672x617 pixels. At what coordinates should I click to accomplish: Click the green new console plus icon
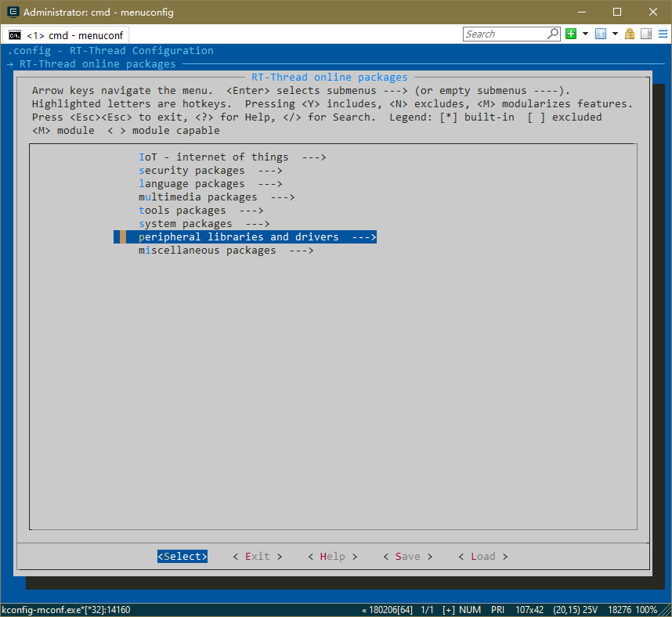[x=571, y=34]
